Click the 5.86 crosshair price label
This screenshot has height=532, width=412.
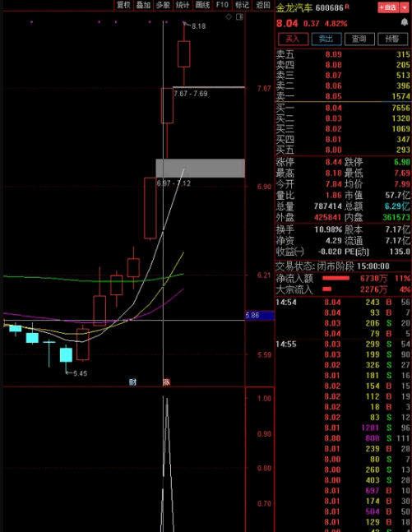[x=260, y=316]
